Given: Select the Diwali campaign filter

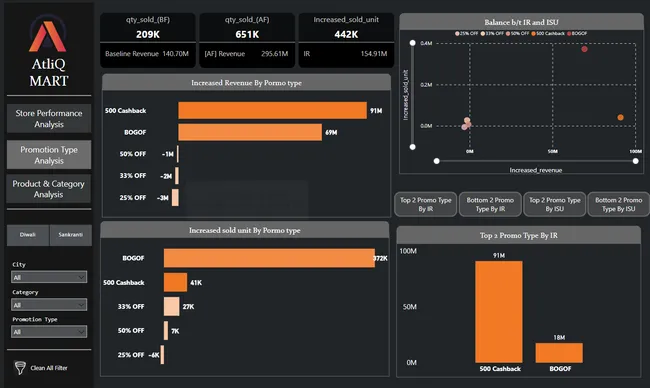Looking at the screenshot, I should tap(28, 235).
